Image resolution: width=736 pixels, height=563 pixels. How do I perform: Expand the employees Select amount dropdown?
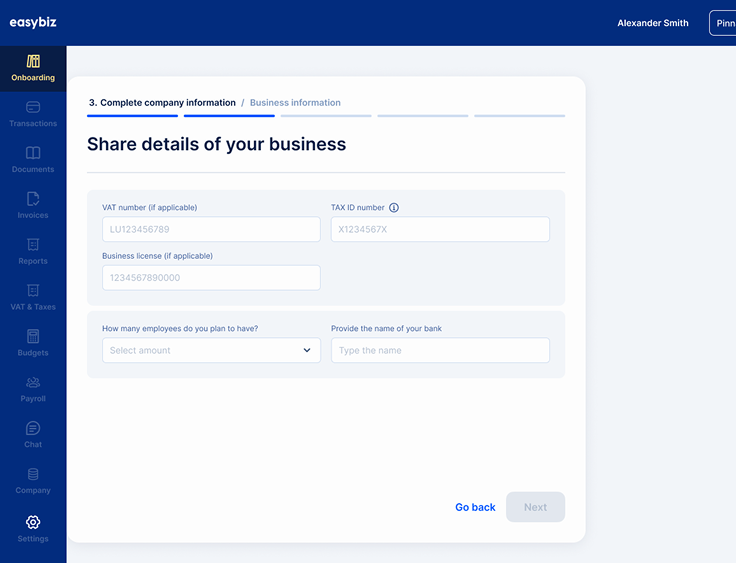click(211, 350)
